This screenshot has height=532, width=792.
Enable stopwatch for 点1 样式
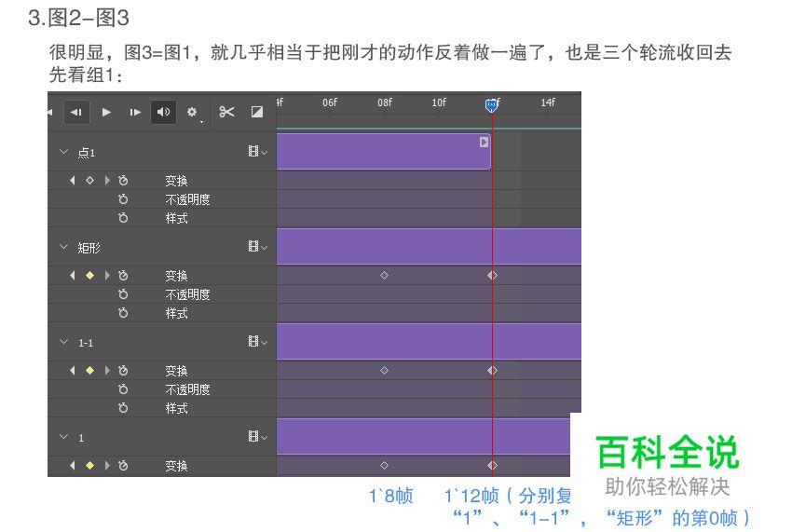tap(123, 218)
